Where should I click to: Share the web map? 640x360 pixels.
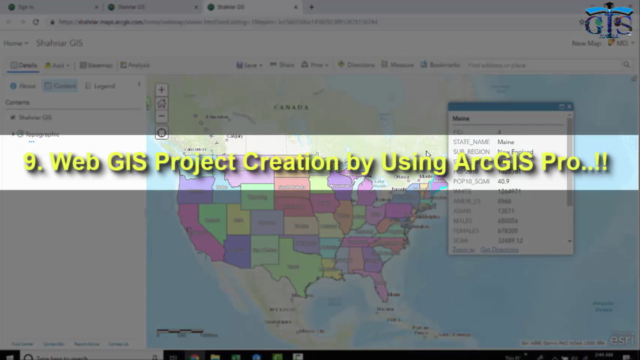coord(282,65)
